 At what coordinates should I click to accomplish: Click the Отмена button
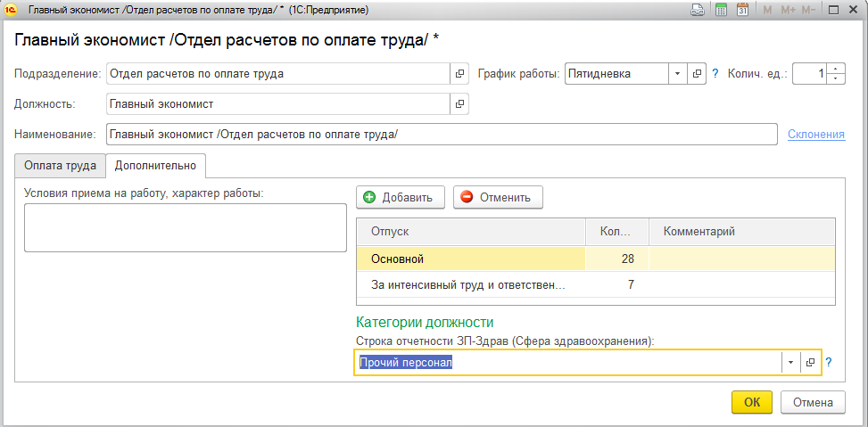813,403
